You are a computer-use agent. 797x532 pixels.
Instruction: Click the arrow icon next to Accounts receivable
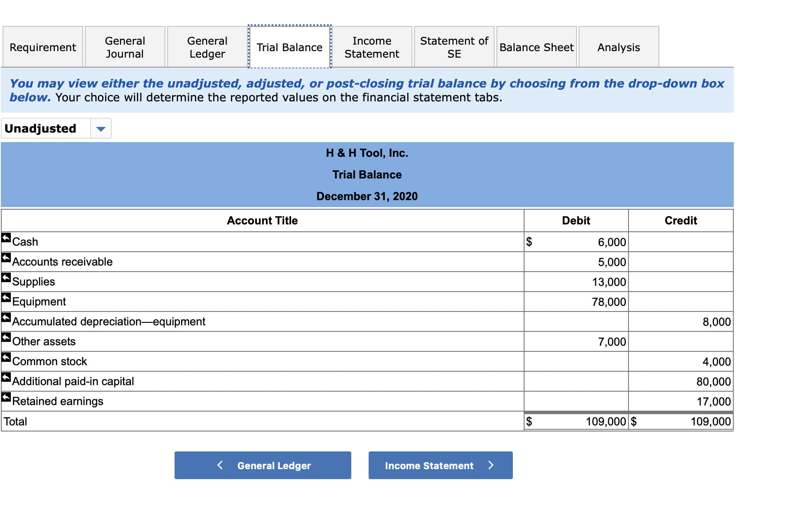(6, 257)
